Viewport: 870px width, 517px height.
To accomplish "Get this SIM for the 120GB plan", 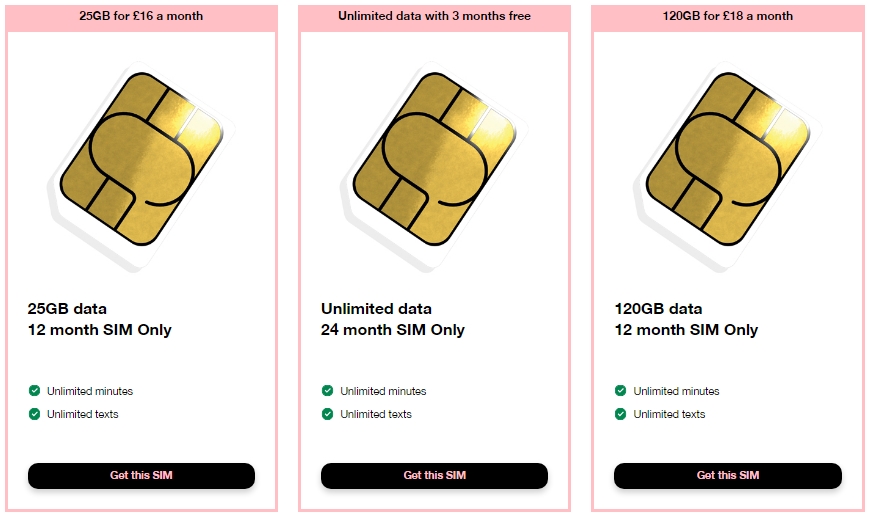I will pos(728,475).
